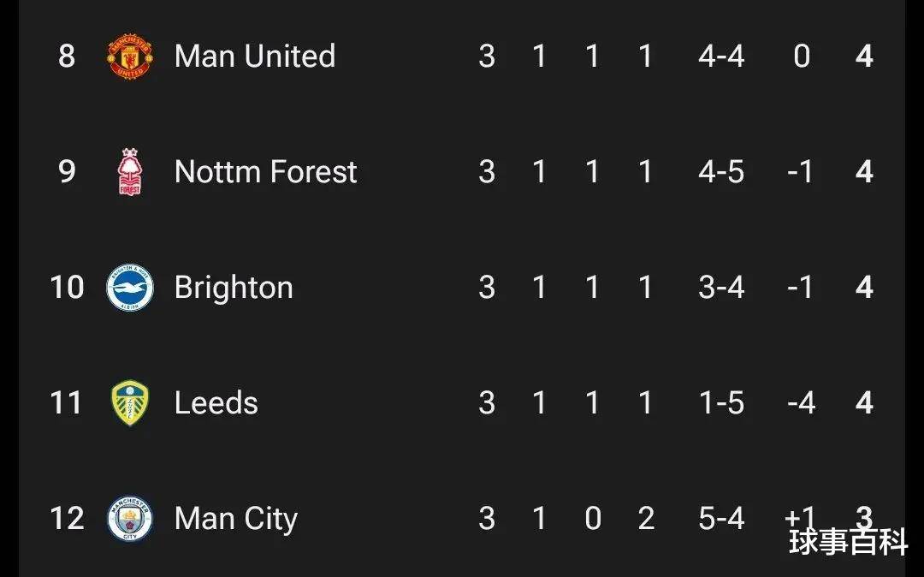Open the Man City team name
924x577 pixels.
coord(235,519)
